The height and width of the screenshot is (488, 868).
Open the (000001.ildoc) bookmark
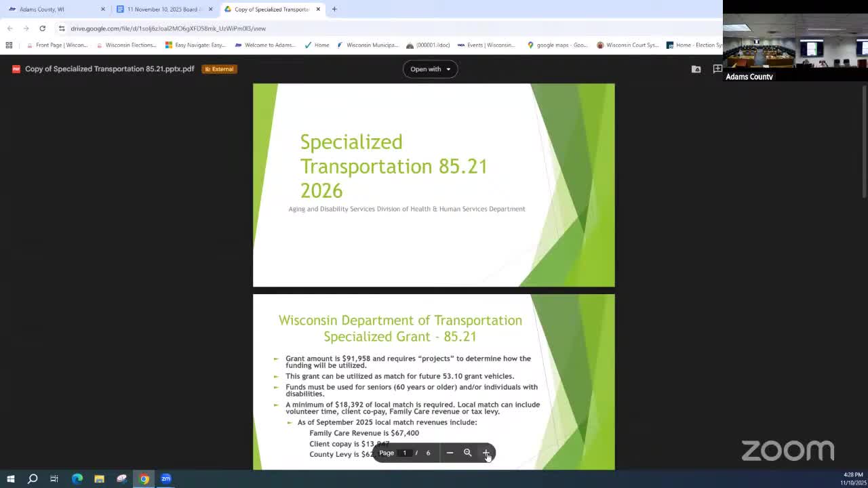coord(428,45)
